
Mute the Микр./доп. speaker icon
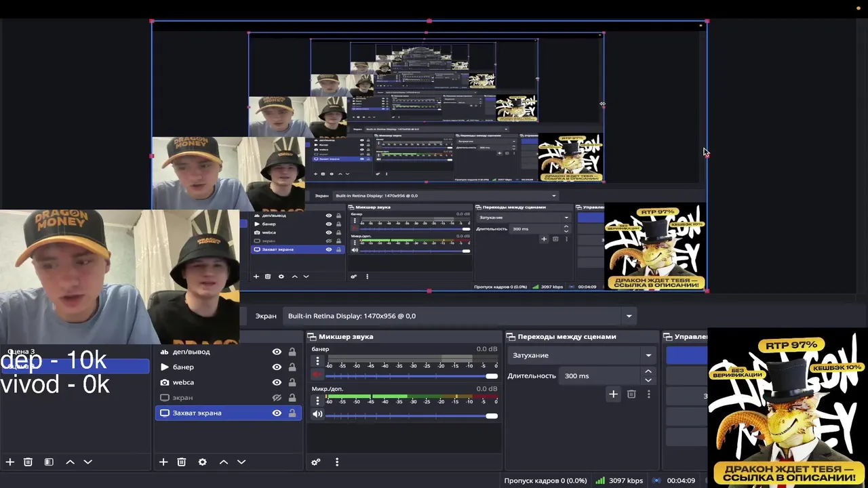(x=317, y=415)
